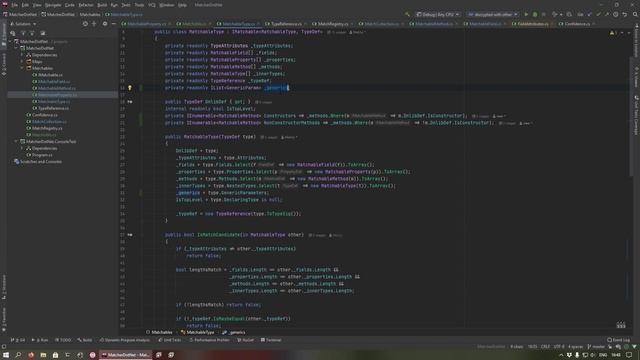The width and height of the screenshot is (640, 360).
Task: Click the Matchables breadcrumb at editor bottom
Action: pos(159,333)
